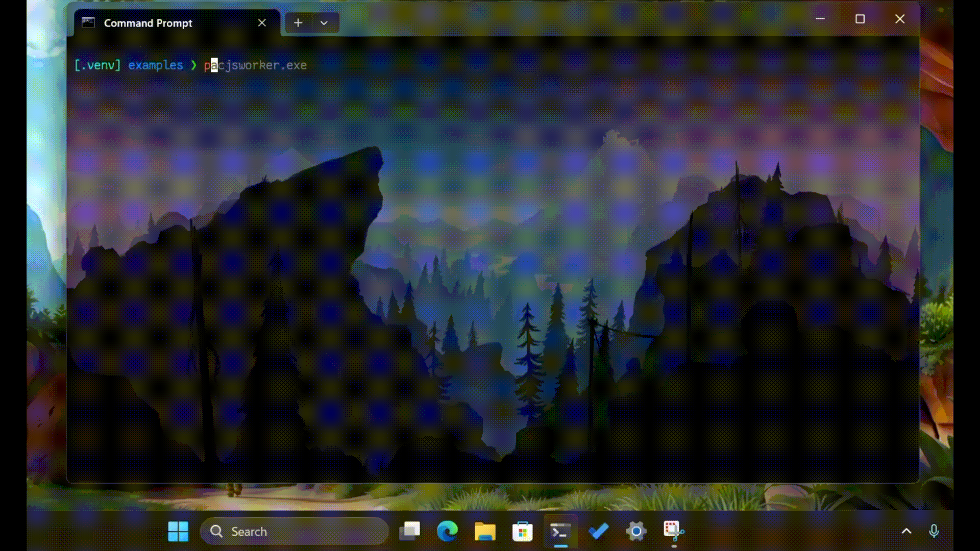Close the Command Prompt tab
This screenshot has width=980, height=551.
262,23
